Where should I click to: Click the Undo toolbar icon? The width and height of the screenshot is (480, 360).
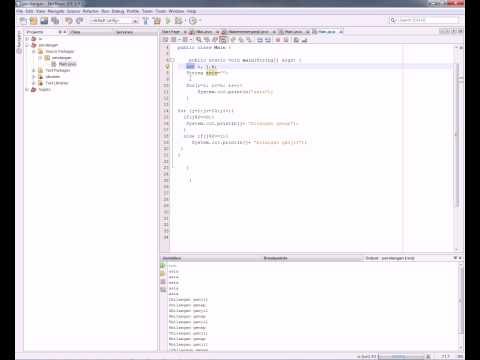69,21
